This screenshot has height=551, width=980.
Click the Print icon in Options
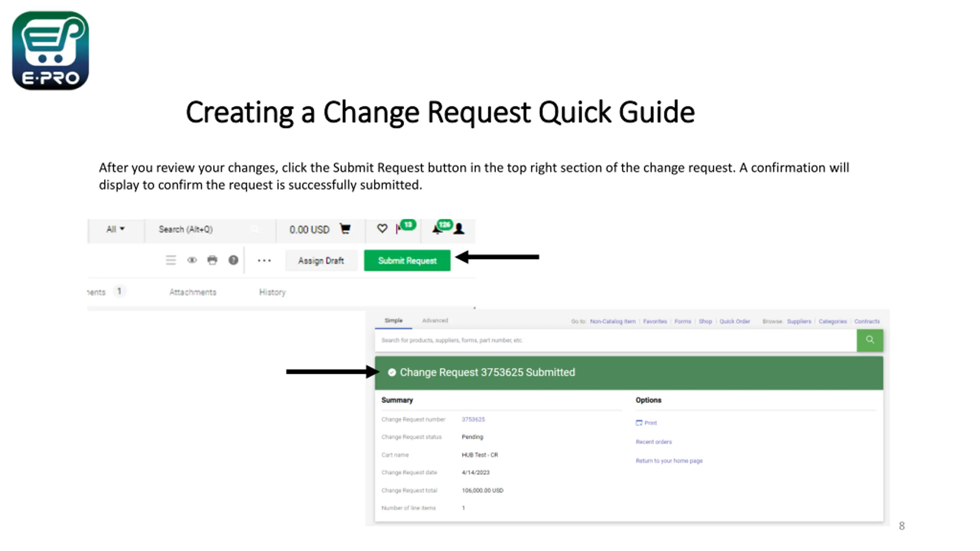point(639,423)
